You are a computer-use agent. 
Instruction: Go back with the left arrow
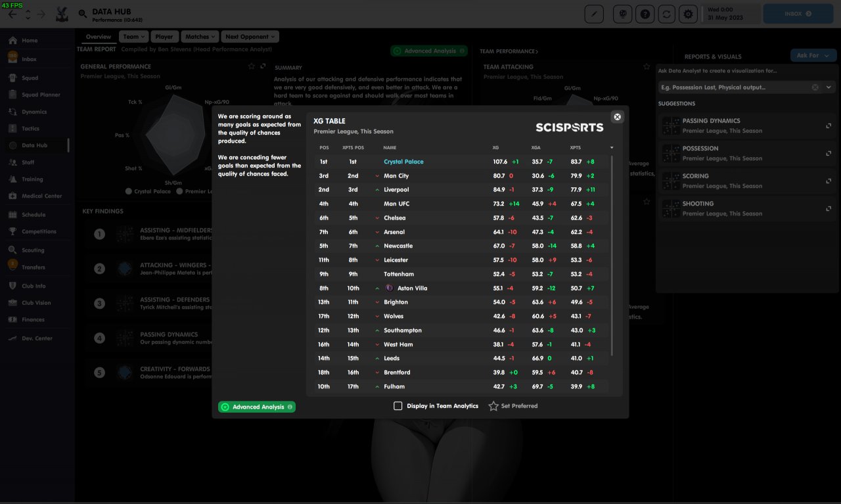12,14
